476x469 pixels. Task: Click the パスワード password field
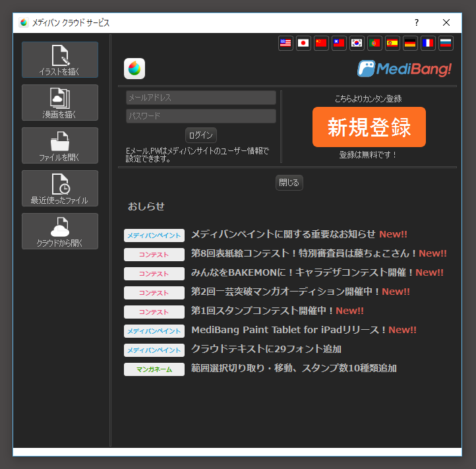tap(201, 116)
